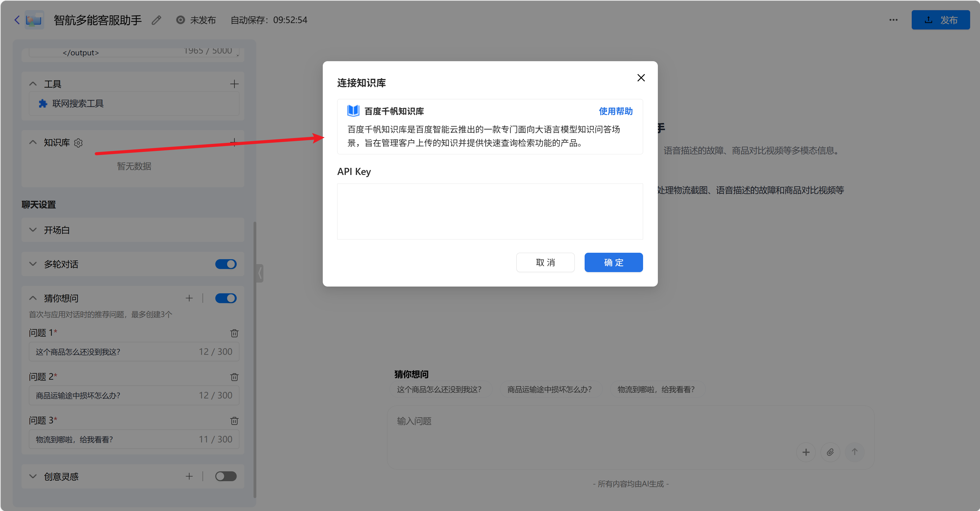Click inside the API Key input field
Screen dimensions: 980x511
pos(490,212)
